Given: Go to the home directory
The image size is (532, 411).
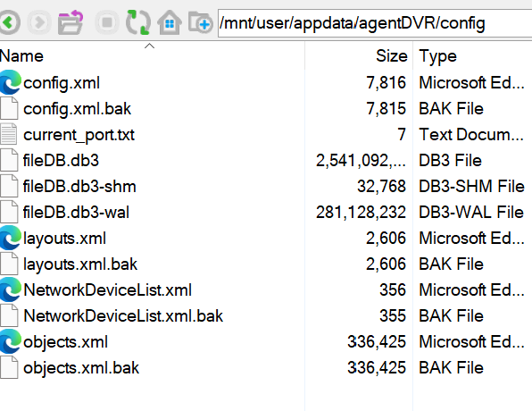Looking at the screenshot, I should [x=170, y=22].
